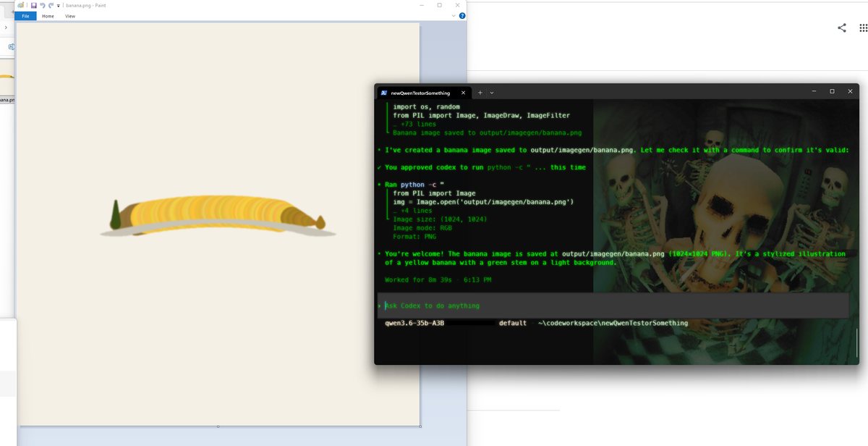The image size is (868, 446).
Task: Open the terminal profiles dropdown arrow
Action: pyautogui.click(x=492, y=93)
